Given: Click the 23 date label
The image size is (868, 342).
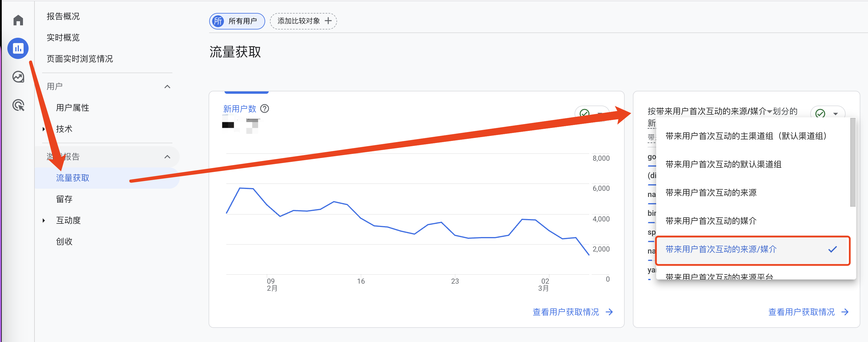Looking at the screenshot, I should coord(455,281).
